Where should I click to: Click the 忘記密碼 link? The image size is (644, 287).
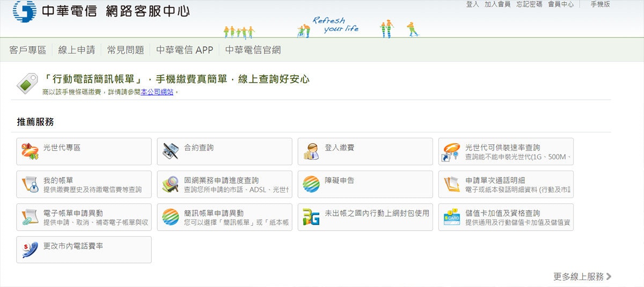(529, 4)
